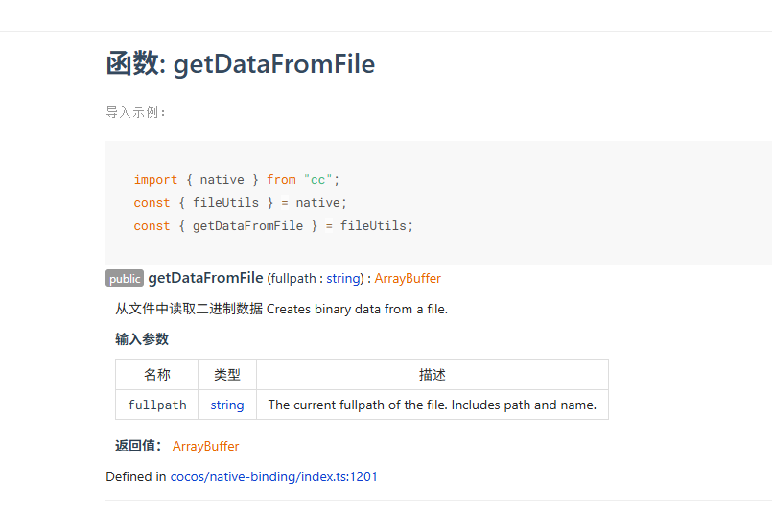This screenshot has height=532, width=772.
Task: Click the parameter description table cell
Action: tap(433, 405)
